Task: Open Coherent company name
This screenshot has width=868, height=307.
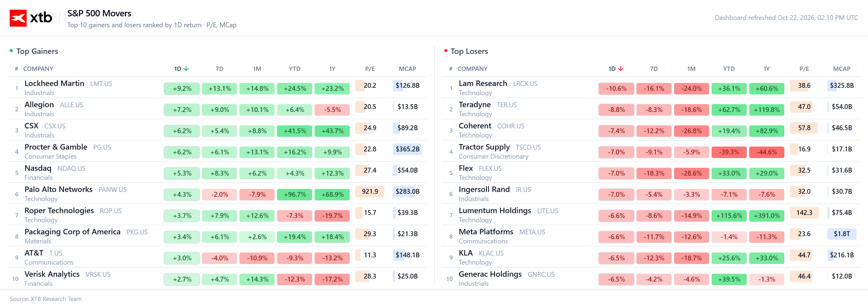Action: click(475, 126)
